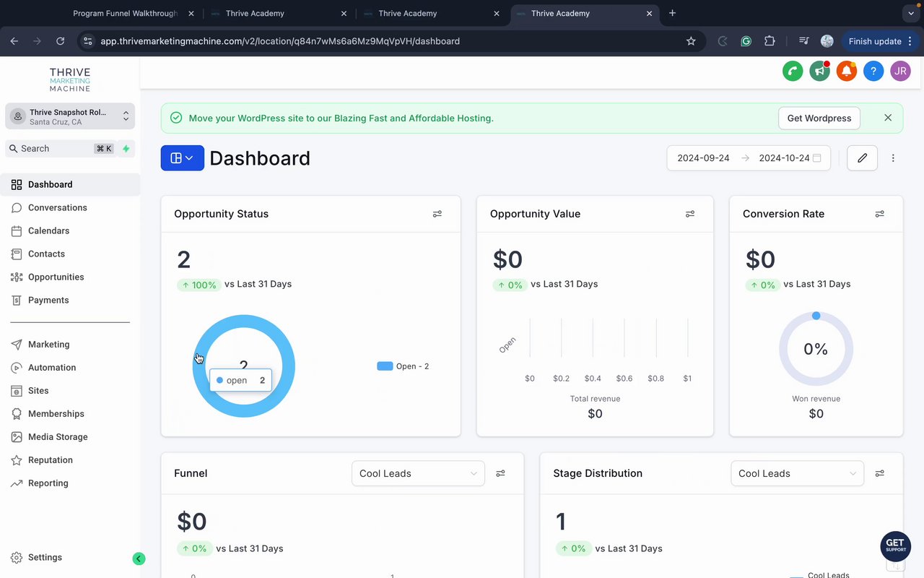Open the Funnel Cool Leads dropdown

pyautogui.click(x=418, y=474)
